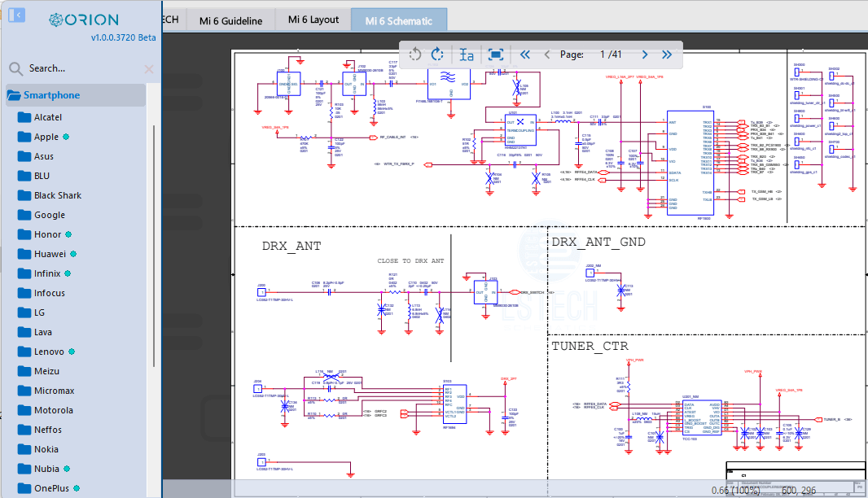The width and height of the screenshot is (868, 498).
Task: Jump to the first schematic page
Action: 524,55
